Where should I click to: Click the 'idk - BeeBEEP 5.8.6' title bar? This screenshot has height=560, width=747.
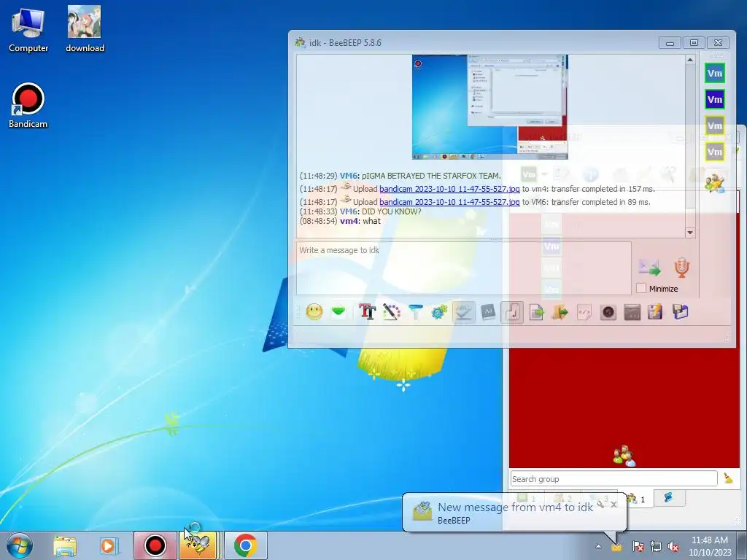(472, 42)
